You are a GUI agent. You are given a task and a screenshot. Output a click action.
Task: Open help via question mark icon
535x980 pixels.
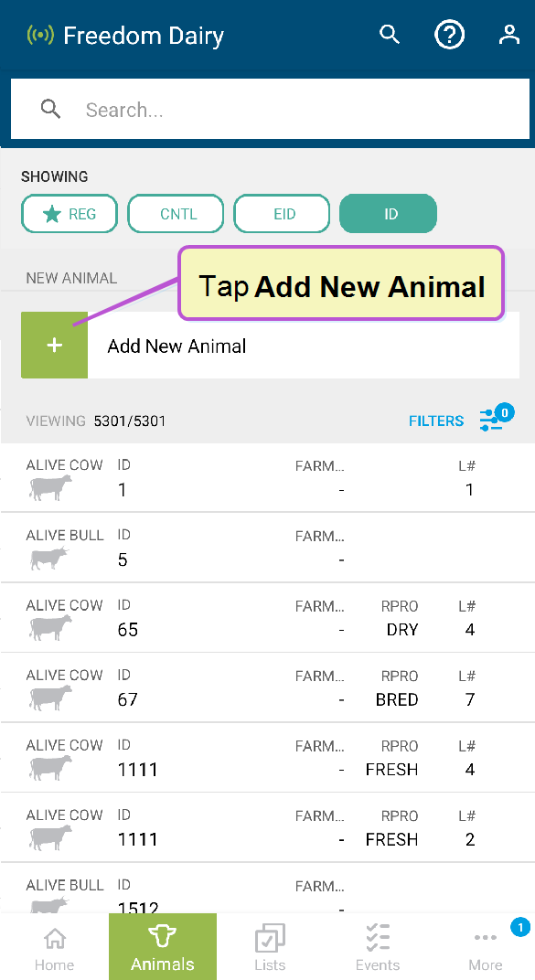[449, 35]
